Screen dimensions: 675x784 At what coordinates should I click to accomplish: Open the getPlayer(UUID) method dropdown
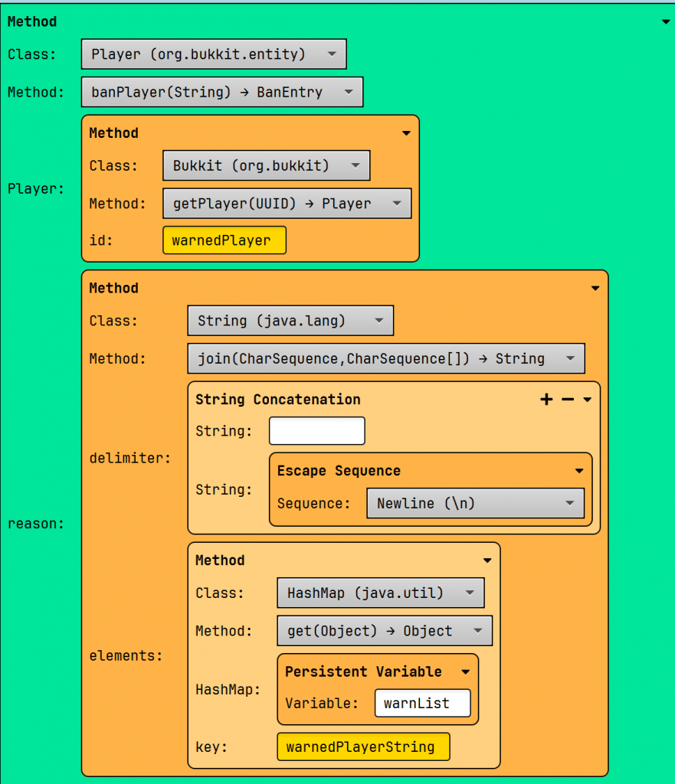pos(287,204)
